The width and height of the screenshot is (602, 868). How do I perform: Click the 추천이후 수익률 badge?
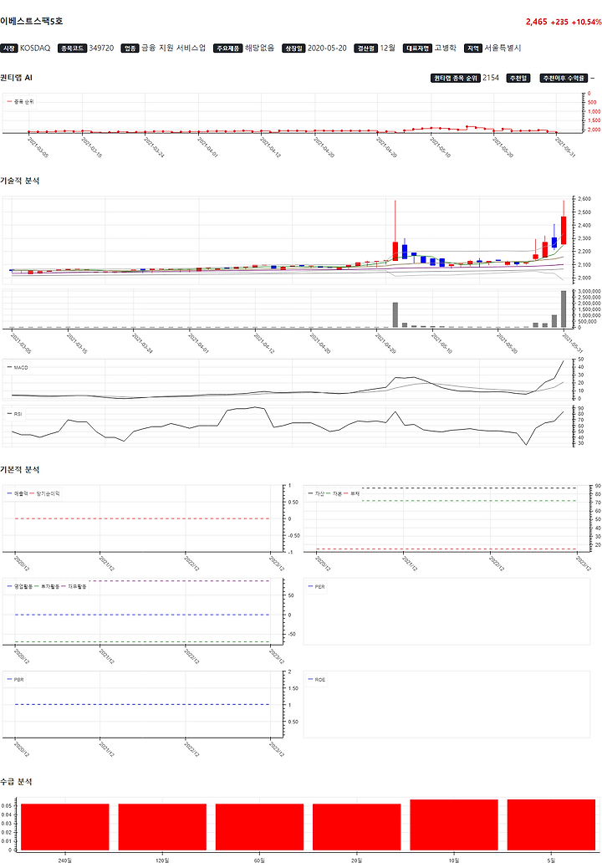[564, 78]
